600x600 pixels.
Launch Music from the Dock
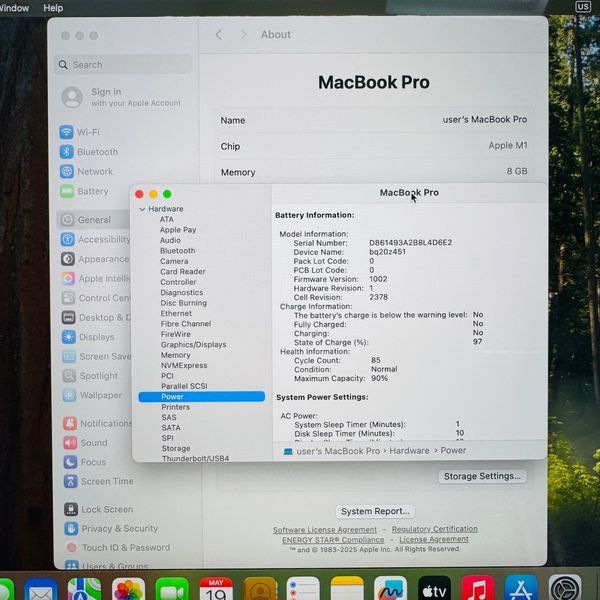coord(478,590)
